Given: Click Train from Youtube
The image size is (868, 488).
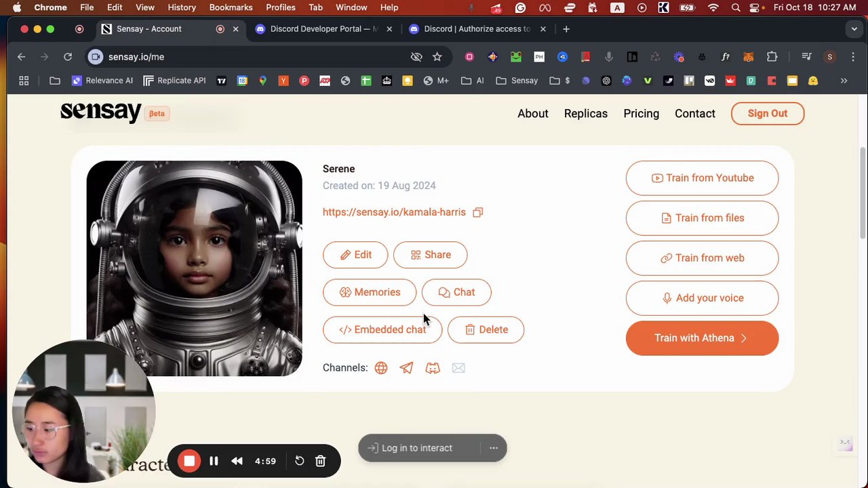Looking at the screenshot, I should click(702, 178).
